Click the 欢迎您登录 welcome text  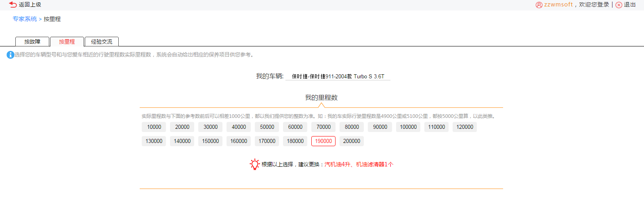coord(594,4)
